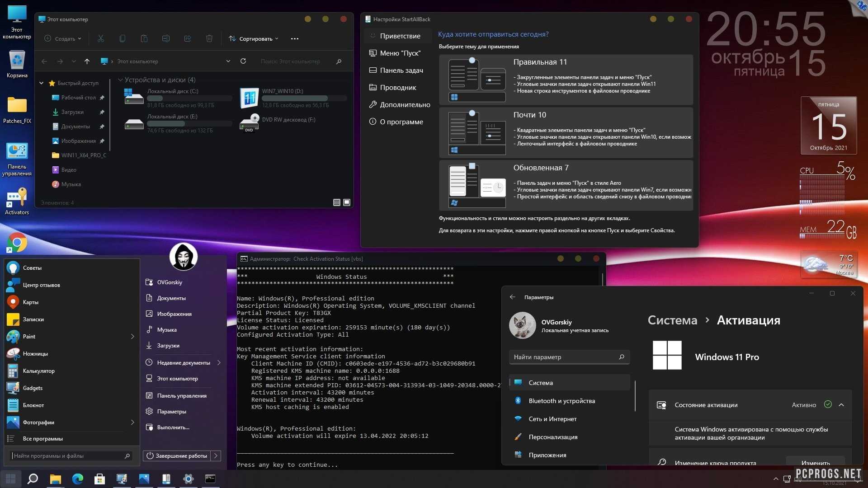Click the Cut scissors icon in Explorer toolbar
The width and height of the screenshot is (868, 488).
[x=101, y=39]
